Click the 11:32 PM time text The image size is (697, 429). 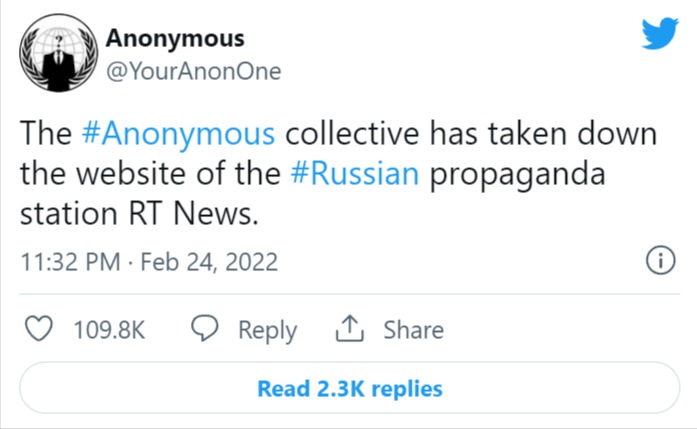click(66, 262)
